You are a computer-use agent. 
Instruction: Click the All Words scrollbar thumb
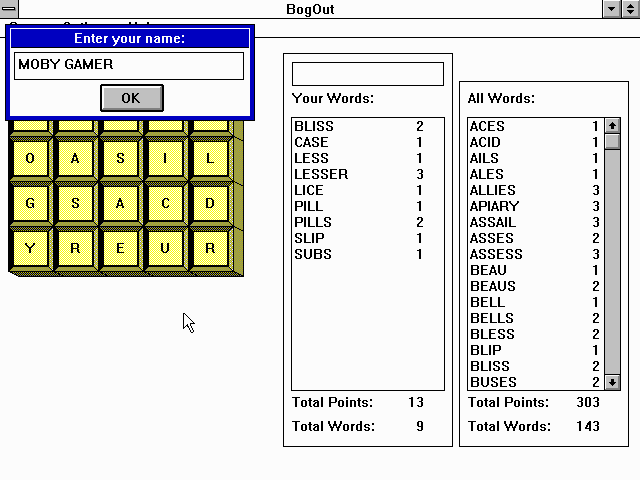[x=612, y=142]
